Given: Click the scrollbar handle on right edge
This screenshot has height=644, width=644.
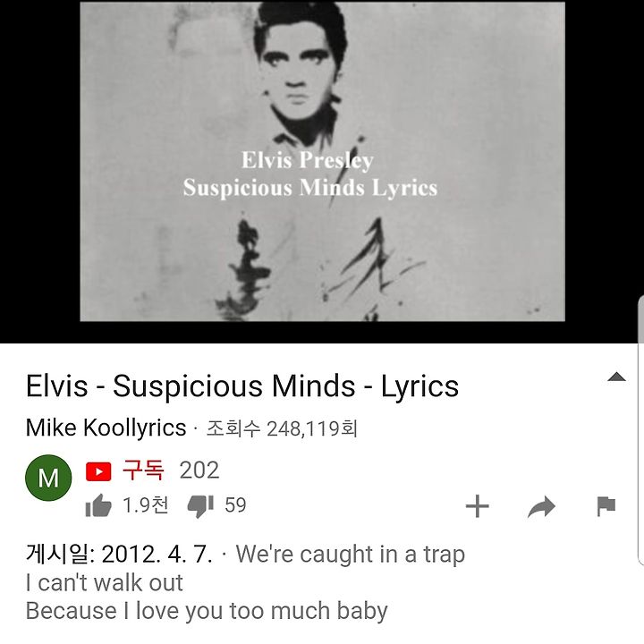Looking at the screenshot, I should pyautogui.click(x=640, y=430).
